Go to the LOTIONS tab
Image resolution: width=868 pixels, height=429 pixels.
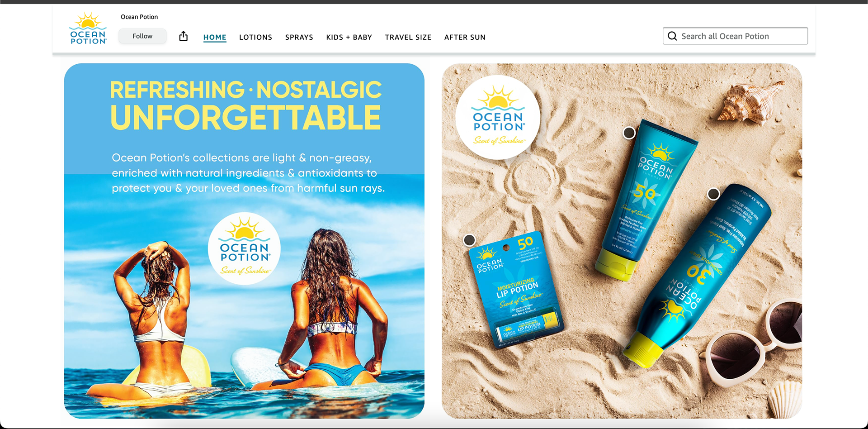point(255,37)
